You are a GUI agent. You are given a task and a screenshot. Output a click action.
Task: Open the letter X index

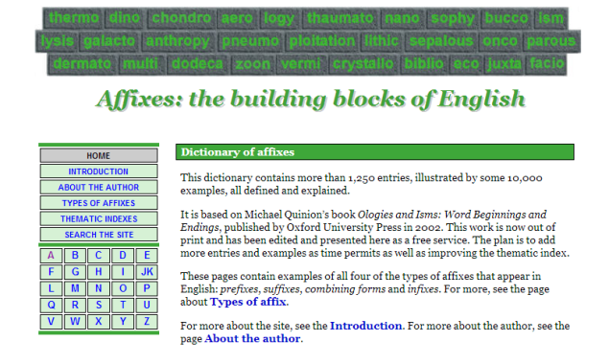coord(99,321)
